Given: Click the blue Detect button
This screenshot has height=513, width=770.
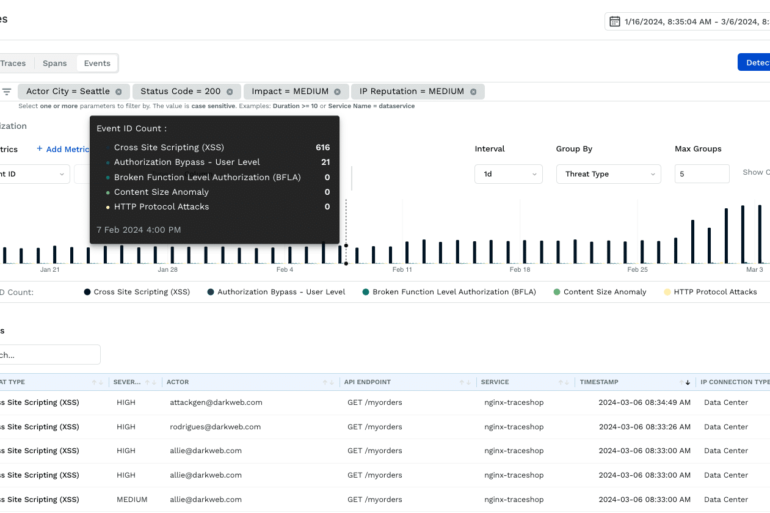Looking at the screenshot, I should tap(754, 63).
